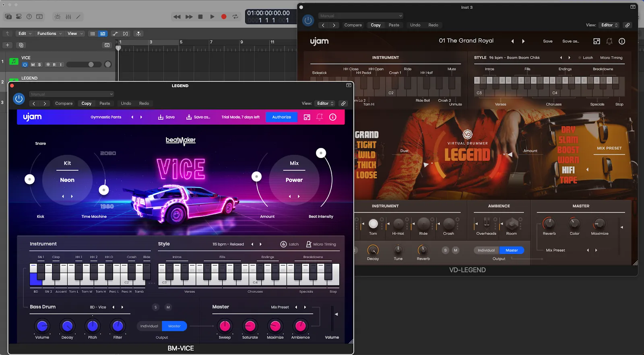Select next kit after Neon
Image resolution: width=644 pixels, height=355 pixels.
(x=72, y=196)
